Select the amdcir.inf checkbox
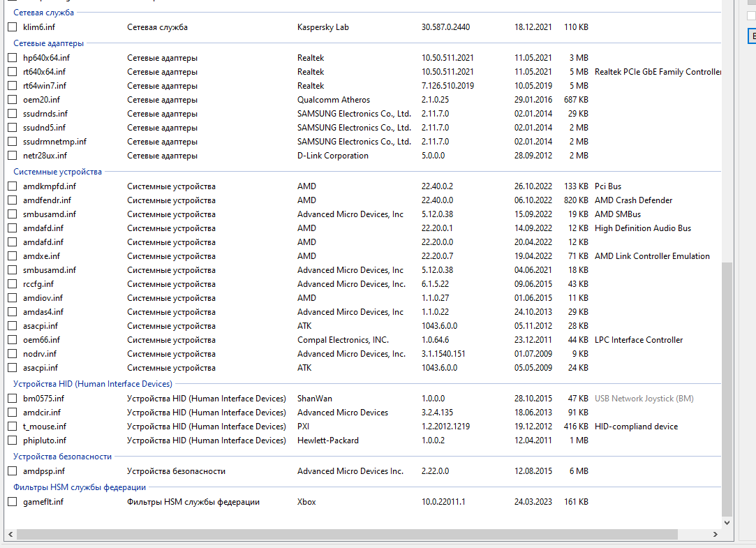Screen dimensions: 756x548 pos(13,413)
